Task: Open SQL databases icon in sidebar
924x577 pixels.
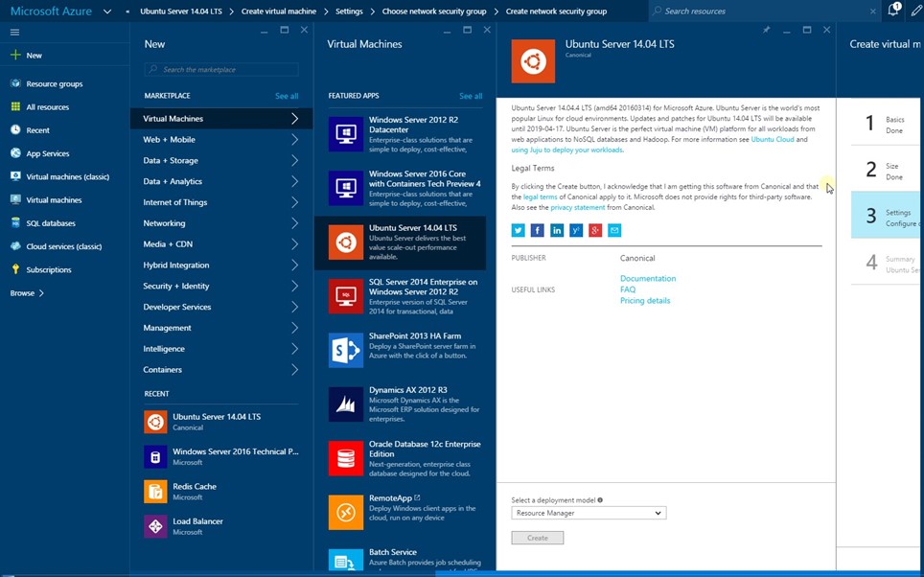Action: coord(15,222)
